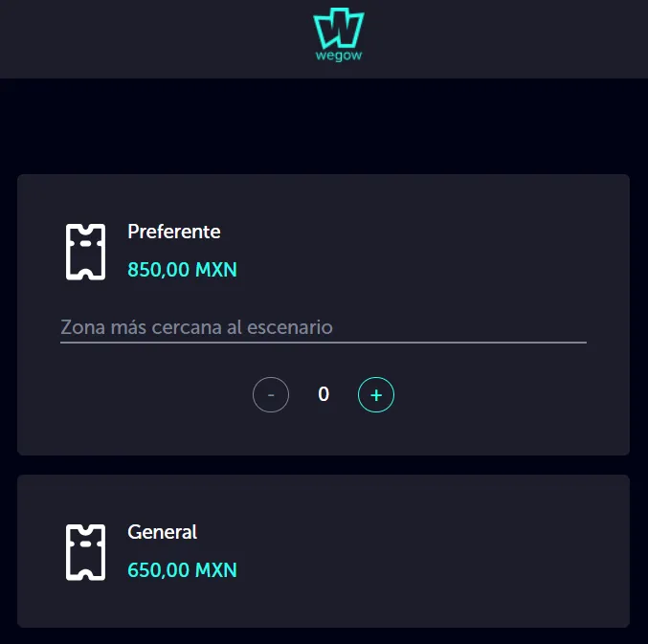Increase Preferente ticket quantity with plus

coord(376,394)
